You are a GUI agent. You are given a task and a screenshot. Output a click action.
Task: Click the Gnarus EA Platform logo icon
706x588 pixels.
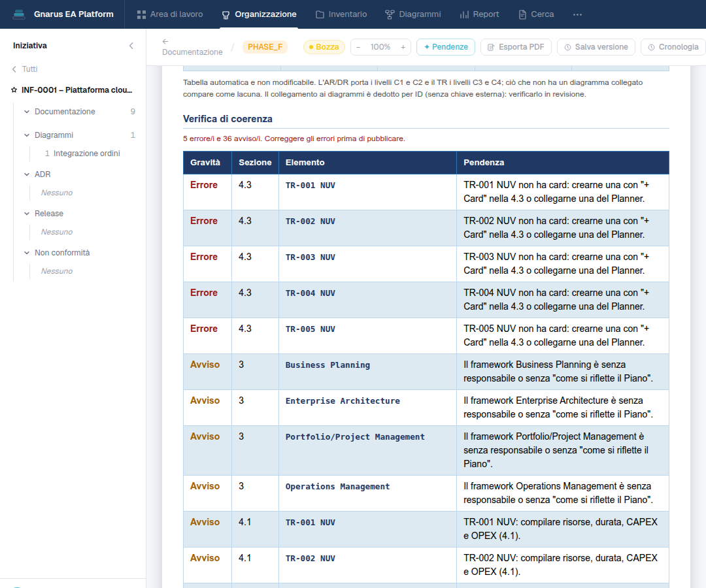coord(19,14)
